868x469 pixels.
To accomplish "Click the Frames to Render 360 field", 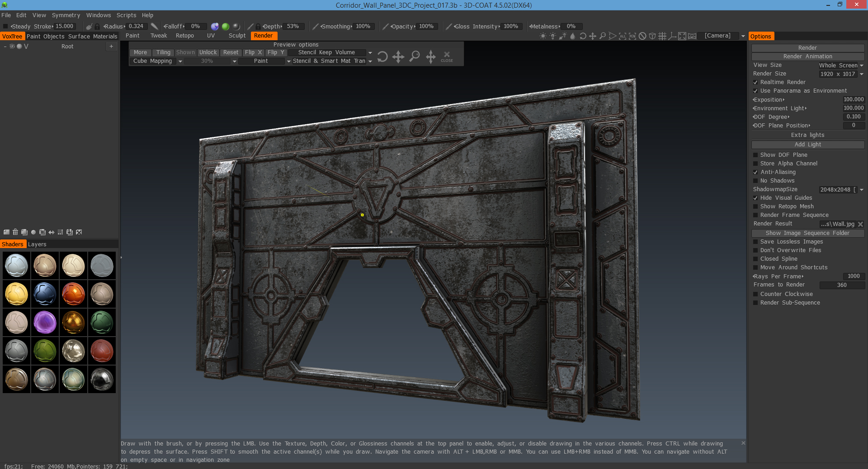I will coord(842,285).
